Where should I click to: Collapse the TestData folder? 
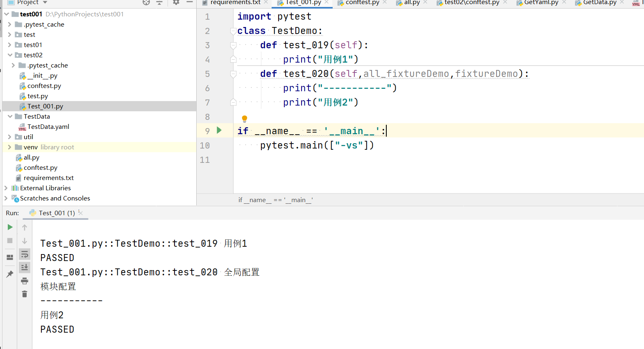9,116
